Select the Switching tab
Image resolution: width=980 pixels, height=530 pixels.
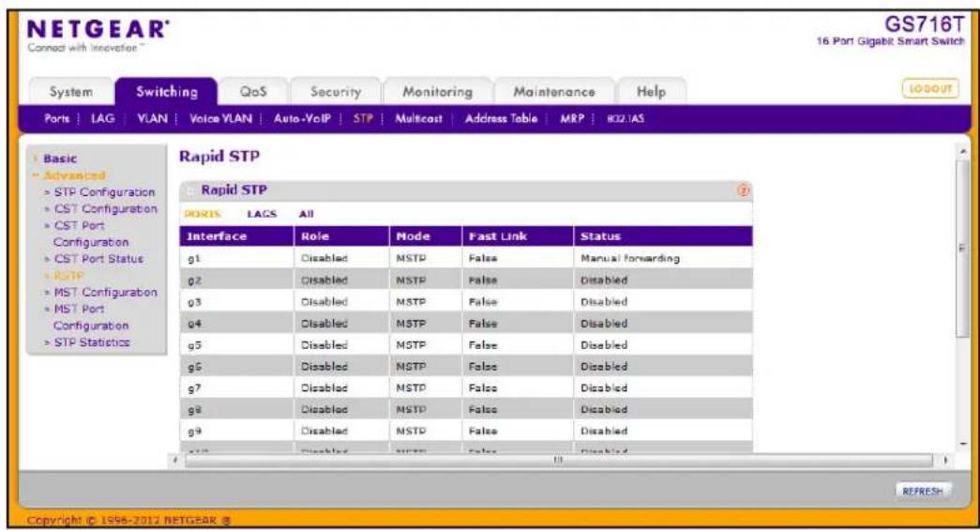click(x=167, y=92)
